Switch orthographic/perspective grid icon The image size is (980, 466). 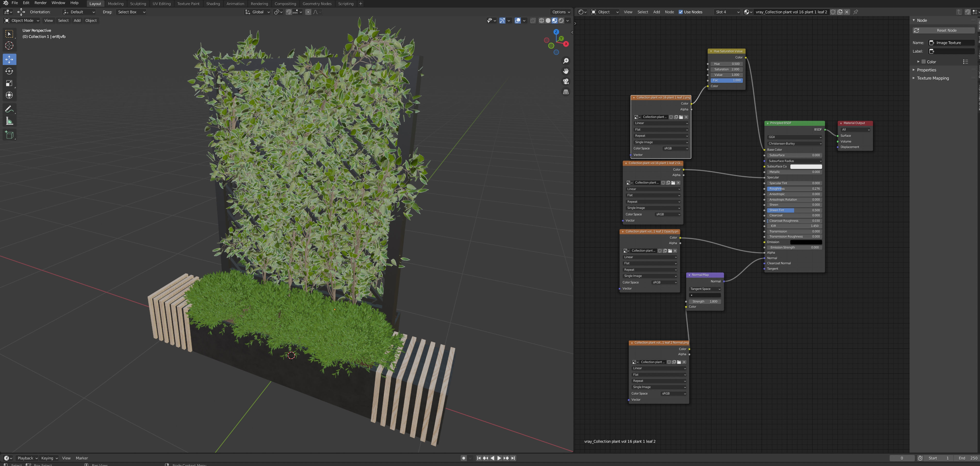point(566,92)
